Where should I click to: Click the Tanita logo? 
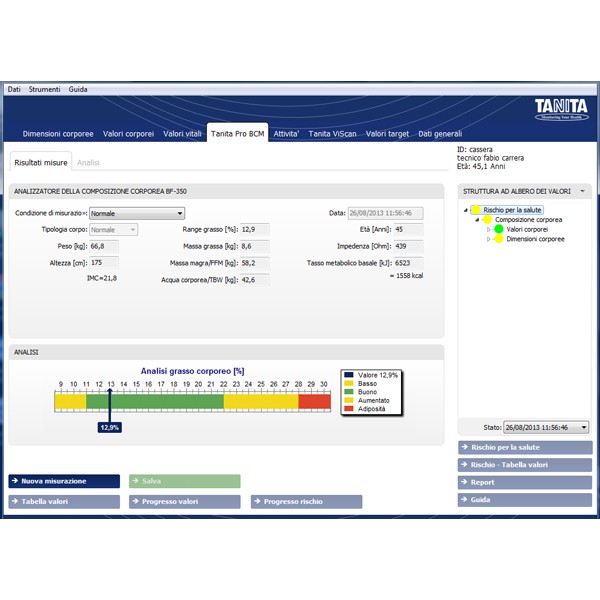tap(562, 107)
